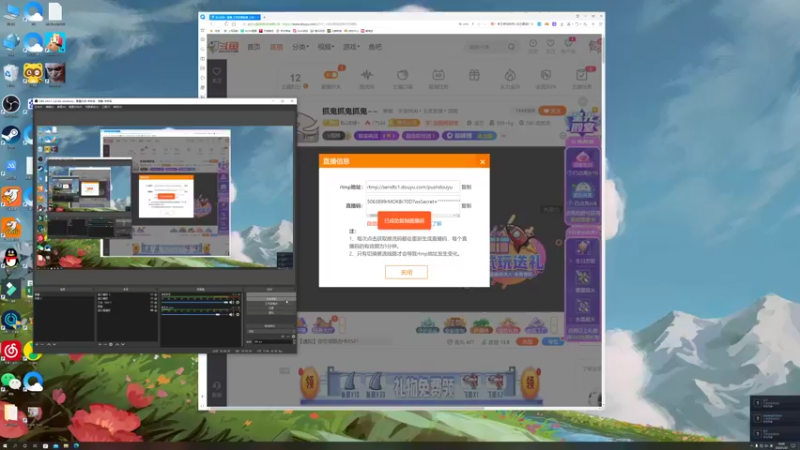Click the OBS transition duration stepper arrows
Image resolution: width=800 pixels, height=450 pixels.
click(294, 341)
